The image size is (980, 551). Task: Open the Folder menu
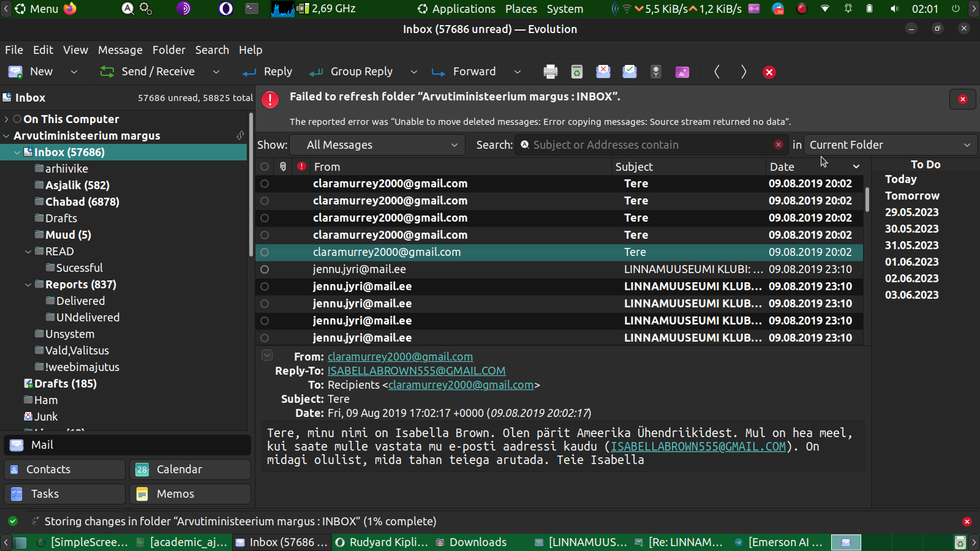tap(168, 50)
